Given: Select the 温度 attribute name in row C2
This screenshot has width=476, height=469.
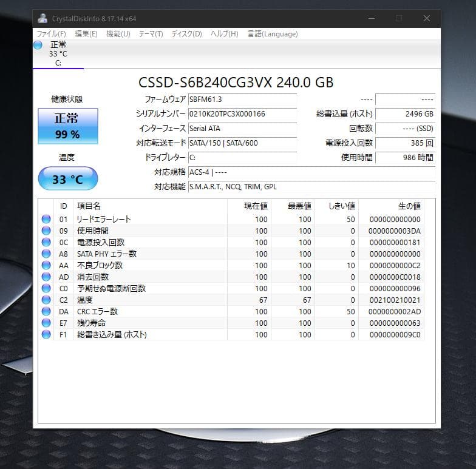Looking at the screenshot, I should tap(85, 300).
